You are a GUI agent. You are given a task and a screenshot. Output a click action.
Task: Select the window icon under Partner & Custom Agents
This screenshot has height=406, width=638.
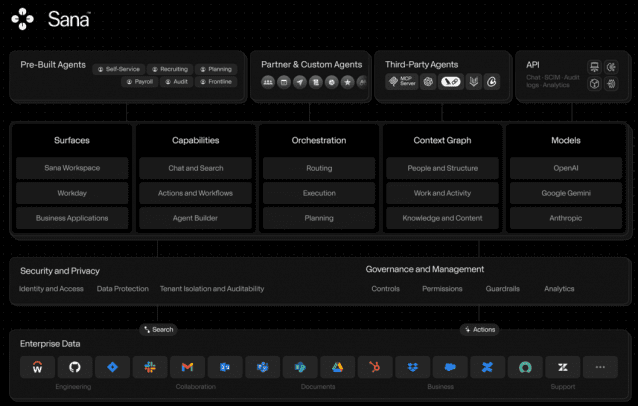[284, 82]
